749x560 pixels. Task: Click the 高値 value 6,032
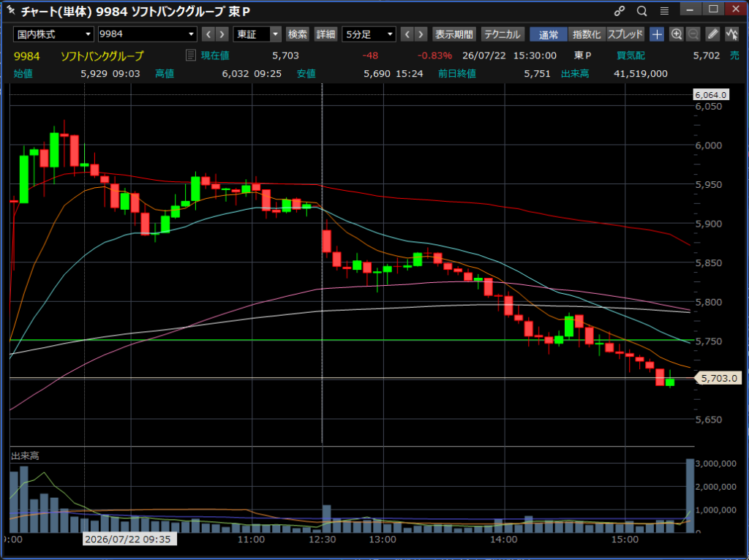(x=235, y=74)
